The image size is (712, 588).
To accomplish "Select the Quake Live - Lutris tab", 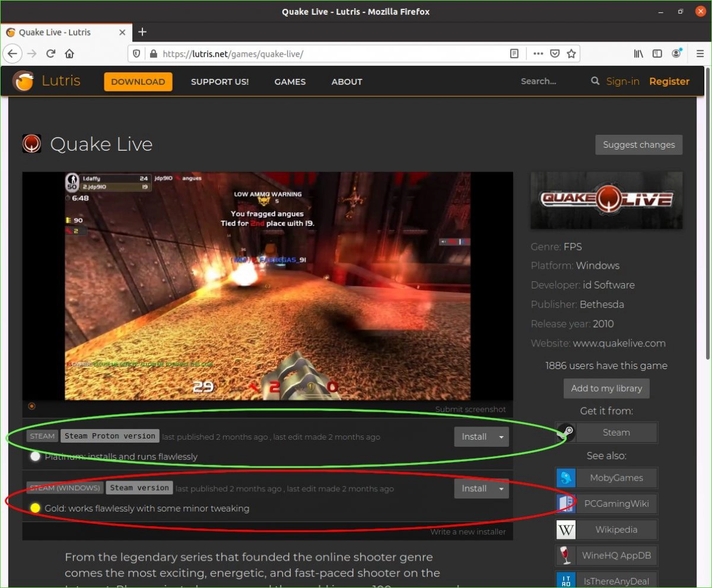I will 66,32.
